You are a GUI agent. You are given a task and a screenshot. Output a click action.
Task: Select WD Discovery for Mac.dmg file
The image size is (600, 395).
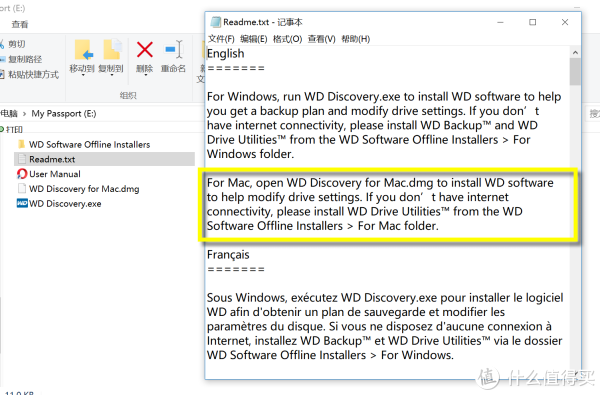[84, 189]
